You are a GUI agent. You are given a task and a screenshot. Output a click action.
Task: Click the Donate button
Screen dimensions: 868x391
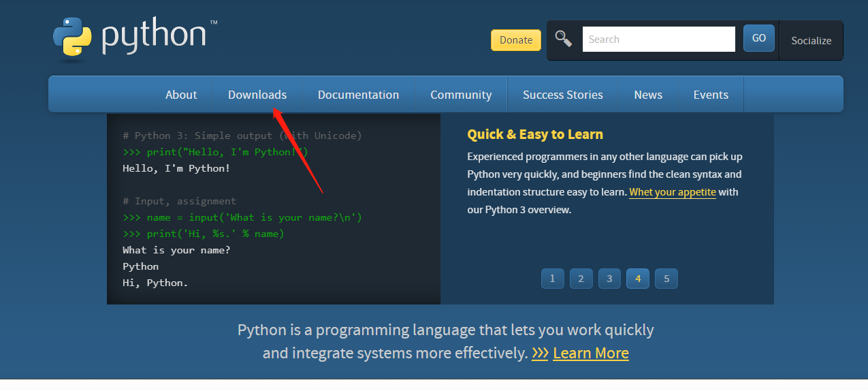516,40
